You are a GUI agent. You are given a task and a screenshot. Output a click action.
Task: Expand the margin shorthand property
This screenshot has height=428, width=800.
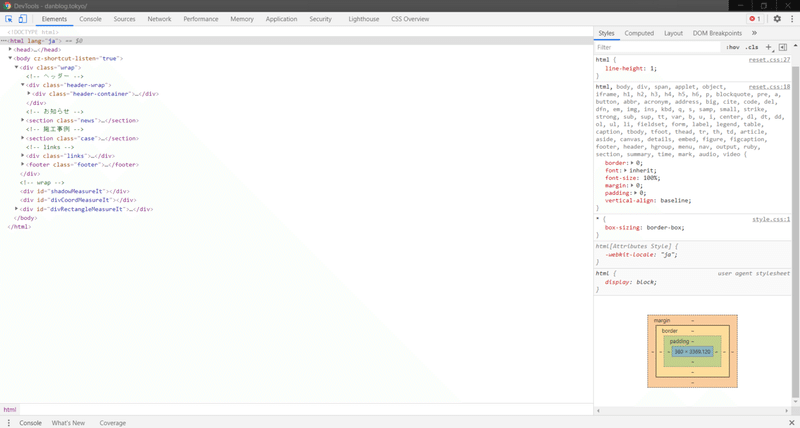tap(632, 186)
